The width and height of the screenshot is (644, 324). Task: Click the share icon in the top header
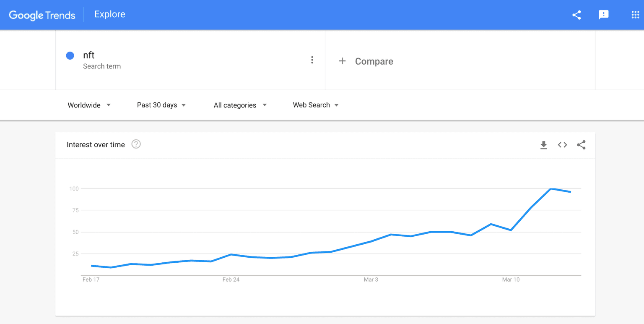[x=576, y=15]
